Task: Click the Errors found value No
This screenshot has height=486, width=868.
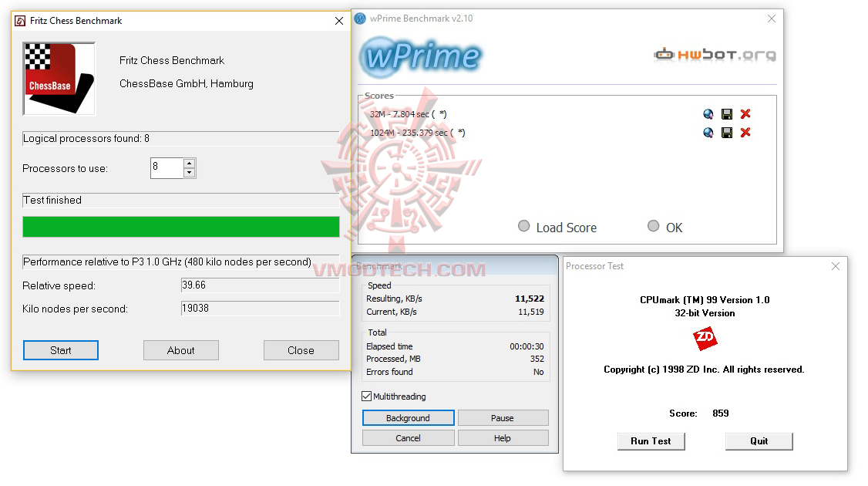Action: (539, 373)
